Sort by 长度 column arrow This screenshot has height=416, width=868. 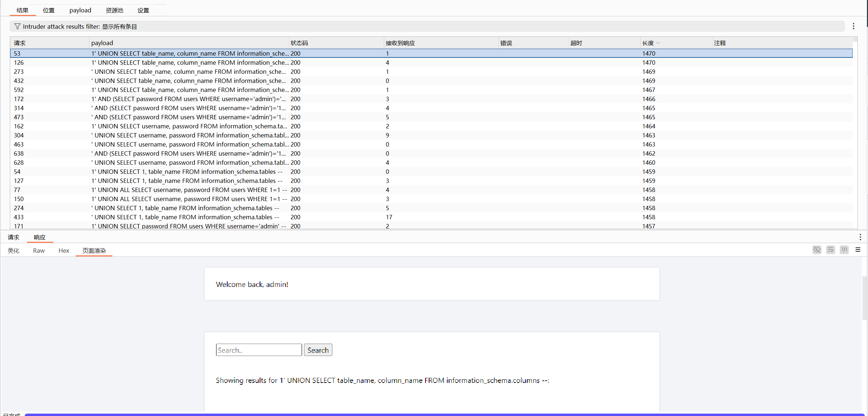click(x=658, y=43)
